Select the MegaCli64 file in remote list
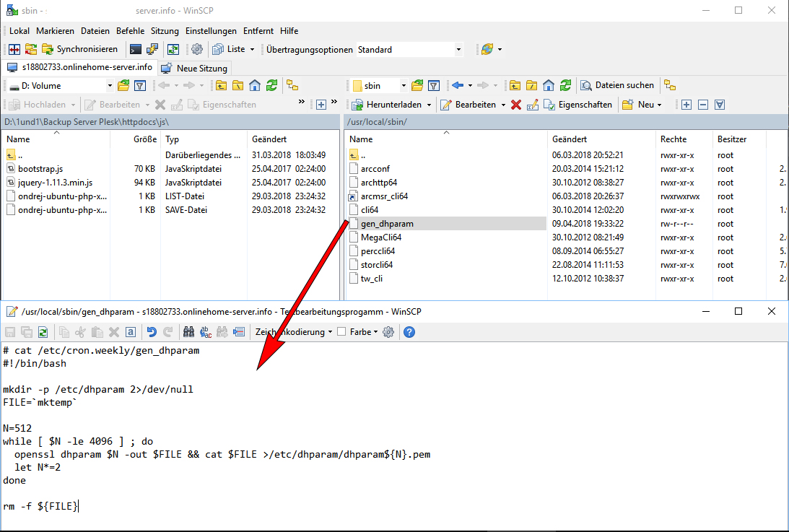The image size is (789, 532). point(381,237)
